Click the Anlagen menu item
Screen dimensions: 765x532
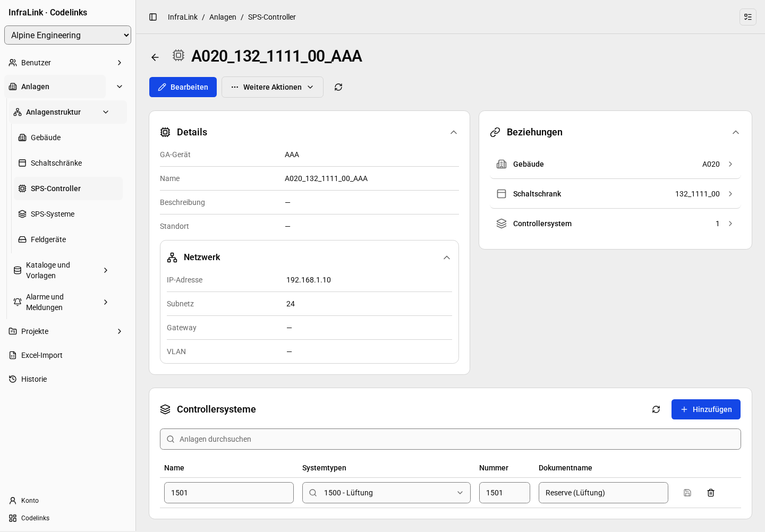pos(55,87)
